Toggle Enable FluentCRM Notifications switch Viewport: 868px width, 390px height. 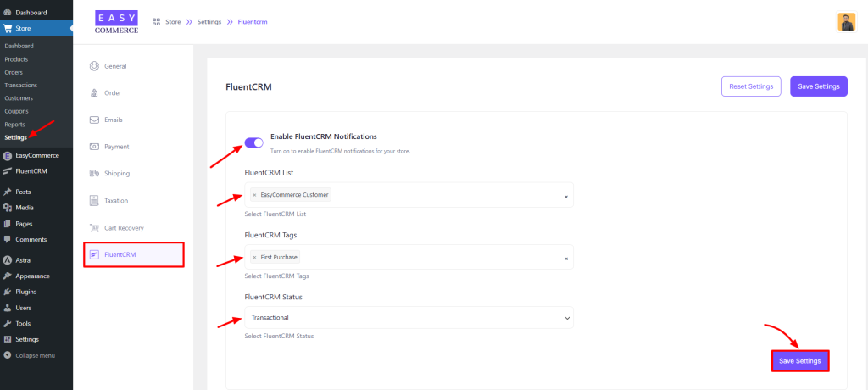[x=254, y=143]
